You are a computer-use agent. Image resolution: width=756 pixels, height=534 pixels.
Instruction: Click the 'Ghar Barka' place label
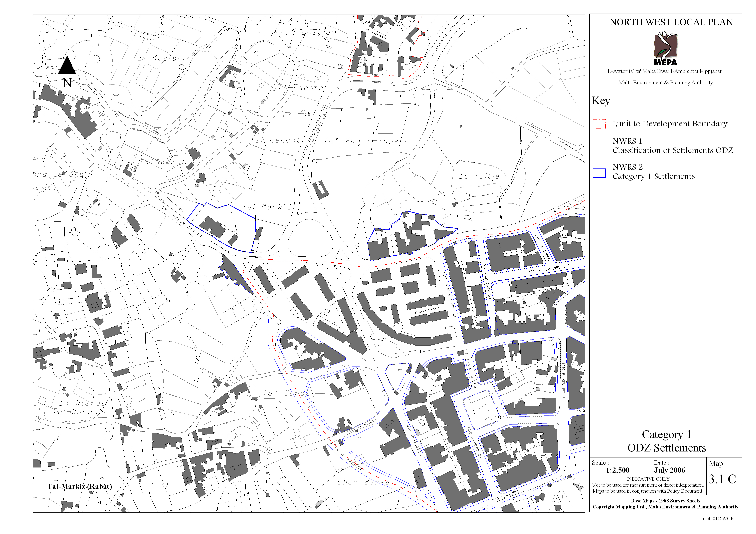(364, 482)
